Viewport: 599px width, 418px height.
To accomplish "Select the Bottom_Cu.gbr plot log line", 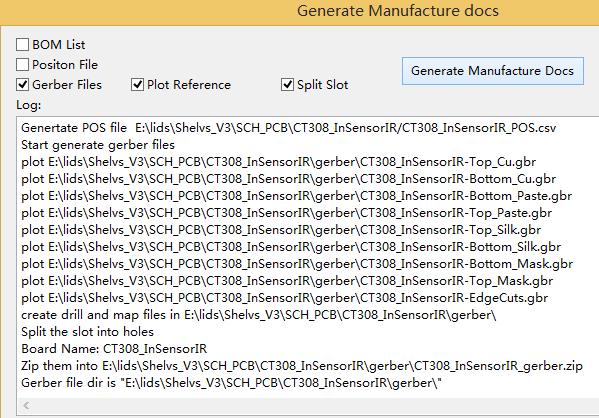I will click(288, 179).
